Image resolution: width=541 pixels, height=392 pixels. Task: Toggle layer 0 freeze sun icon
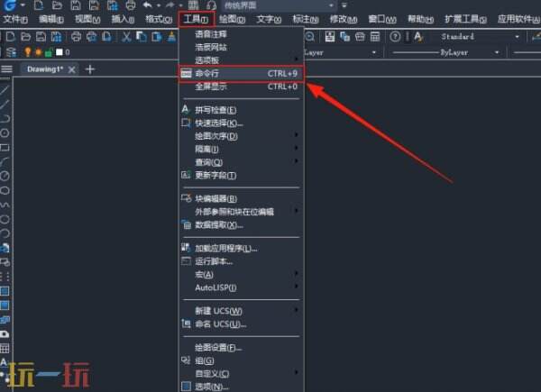(38, 52)
